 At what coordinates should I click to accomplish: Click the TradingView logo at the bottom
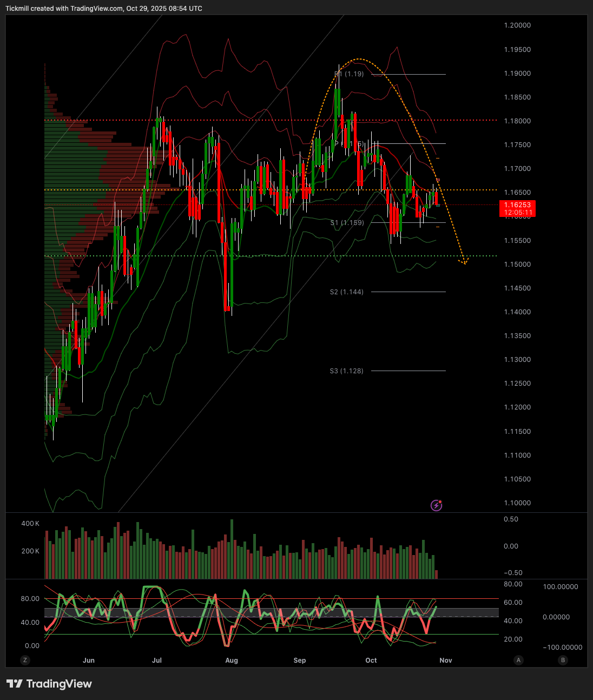49,684
